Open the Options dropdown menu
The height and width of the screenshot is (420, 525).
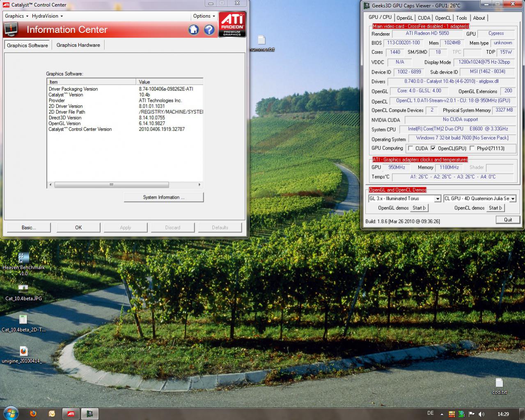(204, 16)
